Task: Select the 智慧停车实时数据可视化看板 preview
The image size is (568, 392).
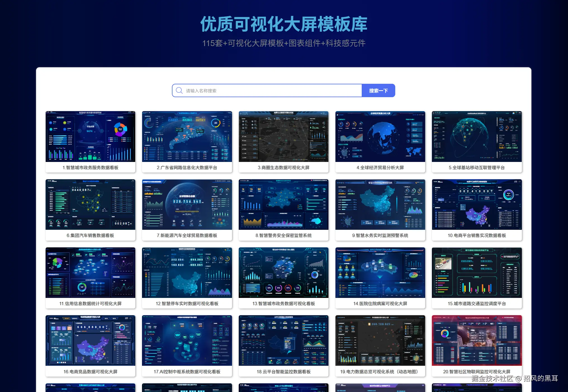Action: [x=187, y=273]
